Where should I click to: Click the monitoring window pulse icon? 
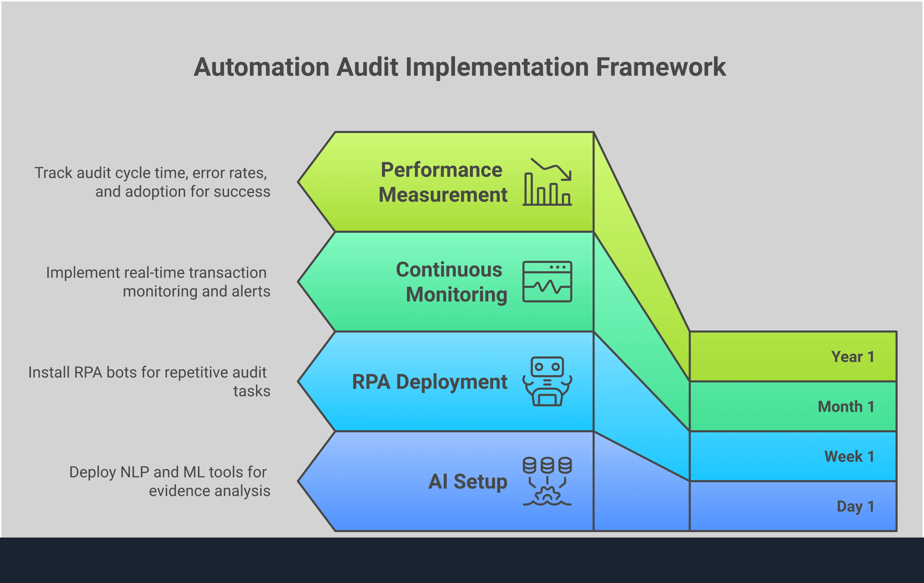[x=547, y=282]
